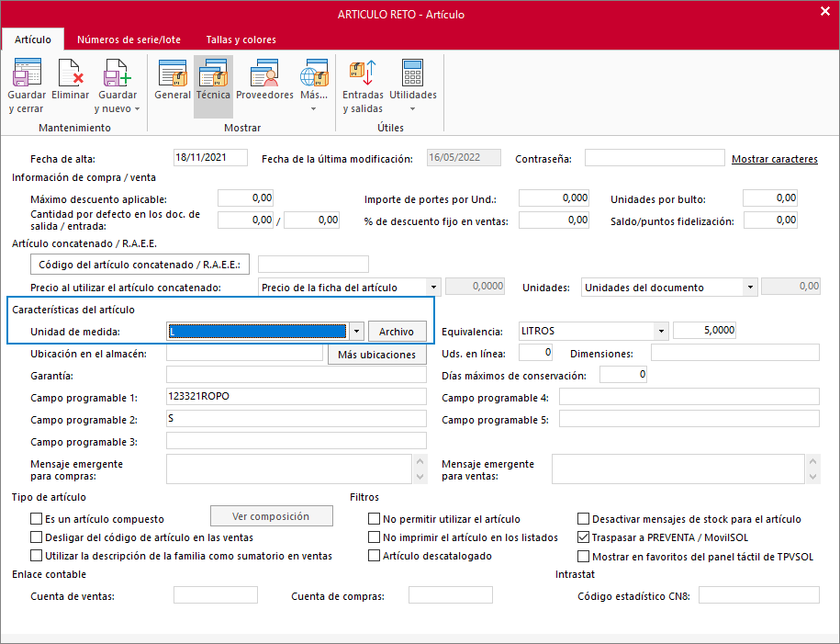Viewport: 840px width, 644px height.
Task: Click the Archivo button
Action: click(x=397, y=332)
